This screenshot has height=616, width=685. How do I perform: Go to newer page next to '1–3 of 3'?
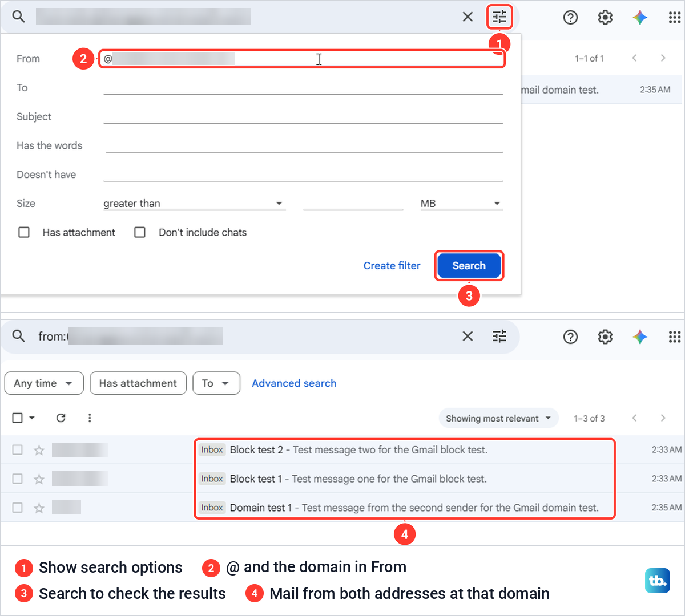634,418
